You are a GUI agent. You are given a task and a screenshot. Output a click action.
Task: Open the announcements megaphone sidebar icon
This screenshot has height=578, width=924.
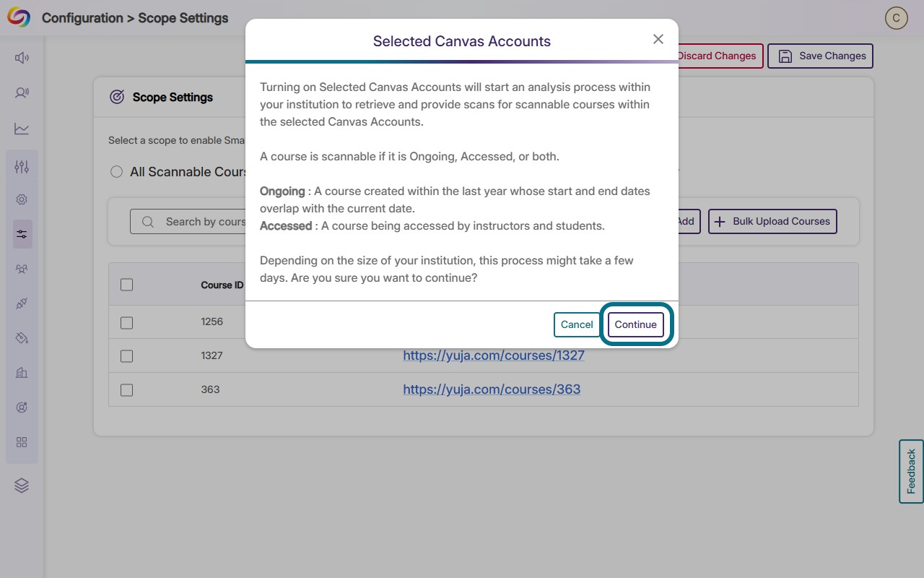click(22, 58)
